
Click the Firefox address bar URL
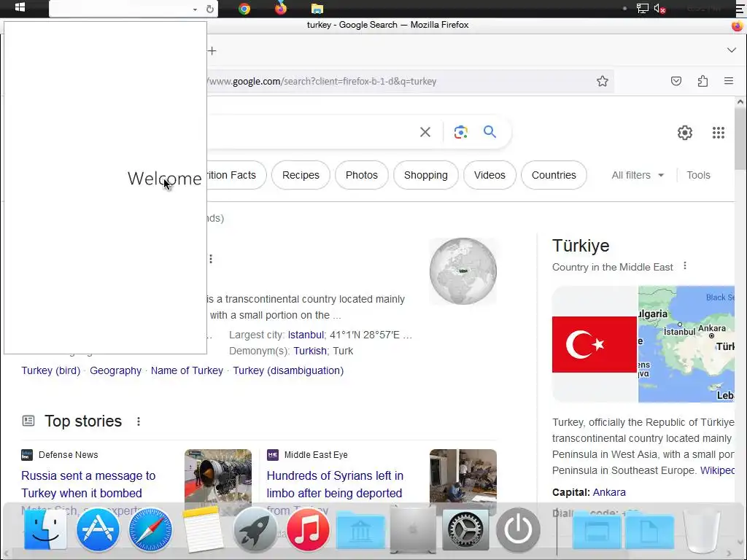point(322,82)
